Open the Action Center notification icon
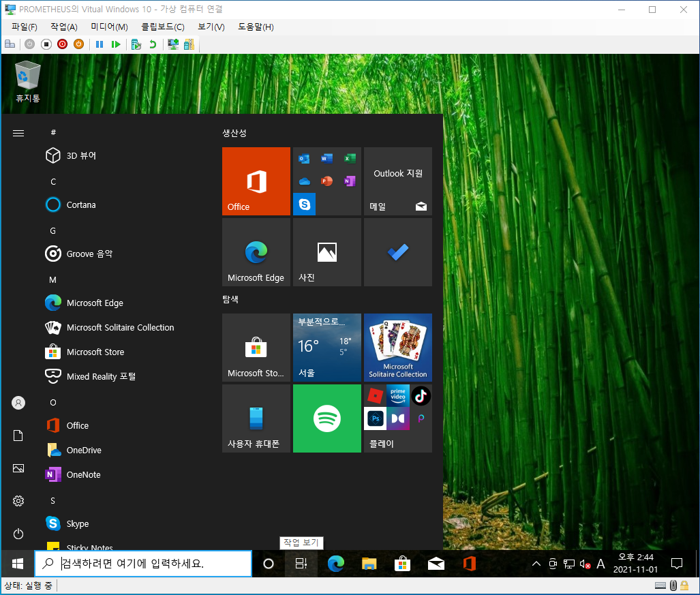Screen dimensions: 700x595 (677, 564)
